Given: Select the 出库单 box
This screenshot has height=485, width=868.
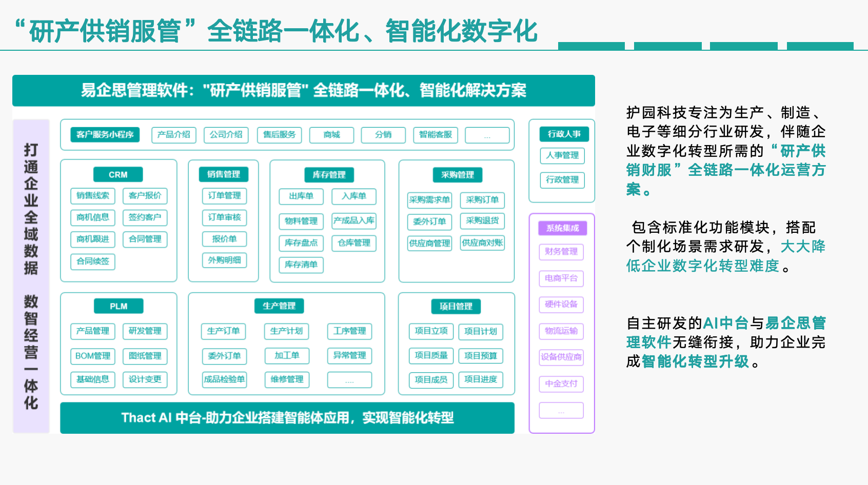Looking at the screenshot, I should point(301,196).
